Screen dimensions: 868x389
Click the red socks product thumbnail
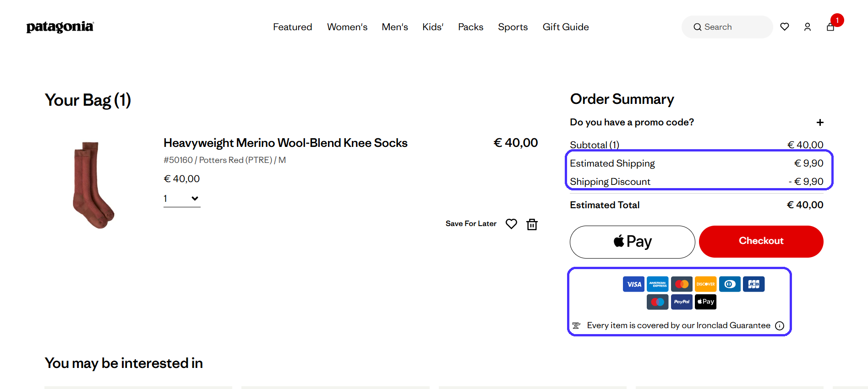tap(93, 185)
